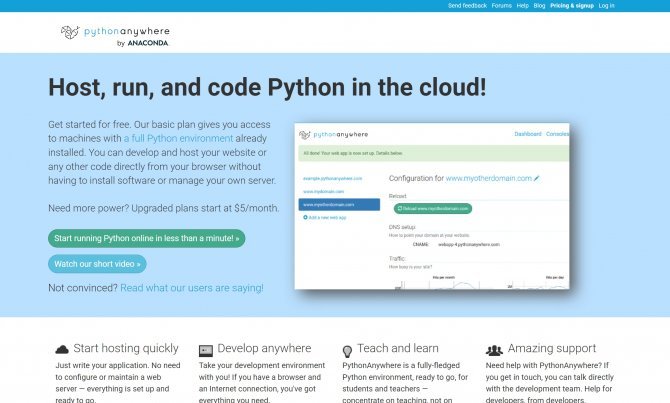The height and width of the screenshot is (403, 670).
Task: Click the PythonAnywhere snake logo in header
Action: click(x=70, y=32)
